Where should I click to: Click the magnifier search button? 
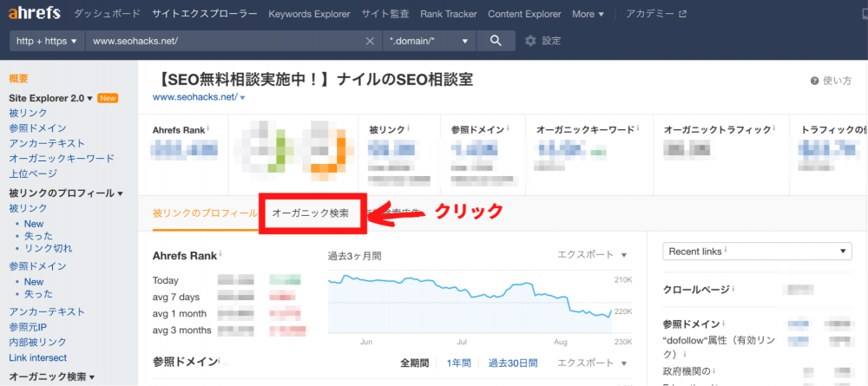pyautogui.click(x=496, y=41)
